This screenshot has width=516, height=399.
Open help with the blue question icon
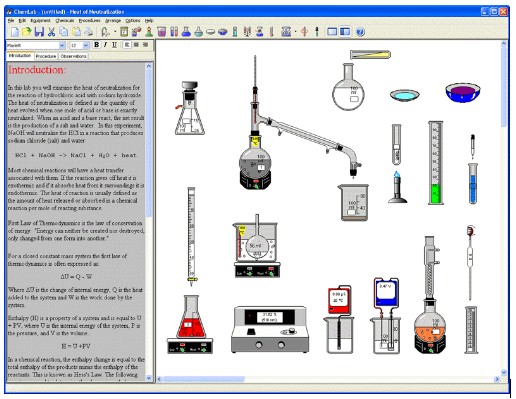click(x=360, y=32)
